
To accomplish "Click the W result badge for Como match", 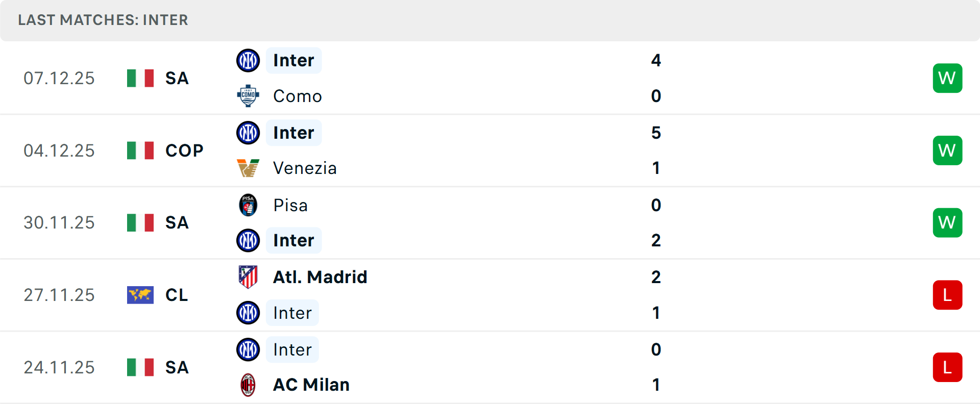I will tap(947, 78).
